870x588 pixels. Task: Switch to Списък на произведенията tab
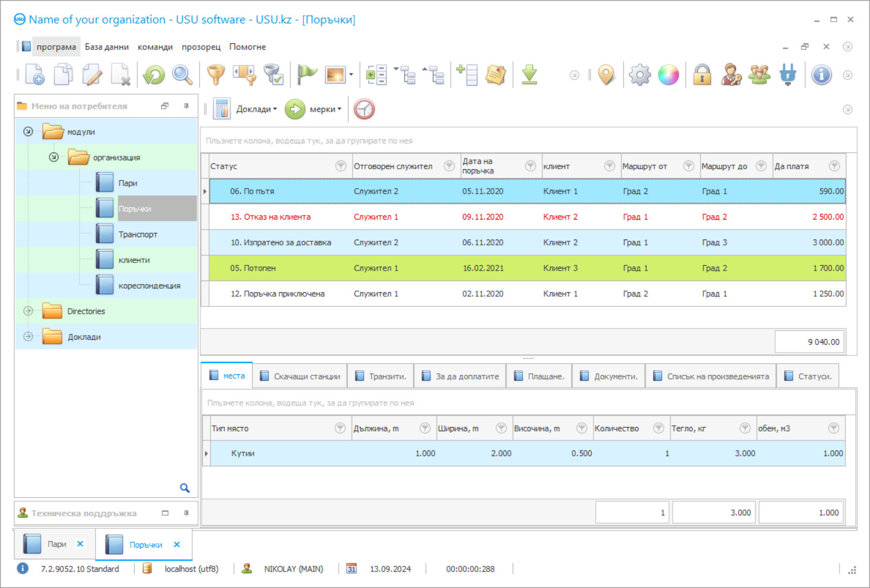[x=711, y=376]
